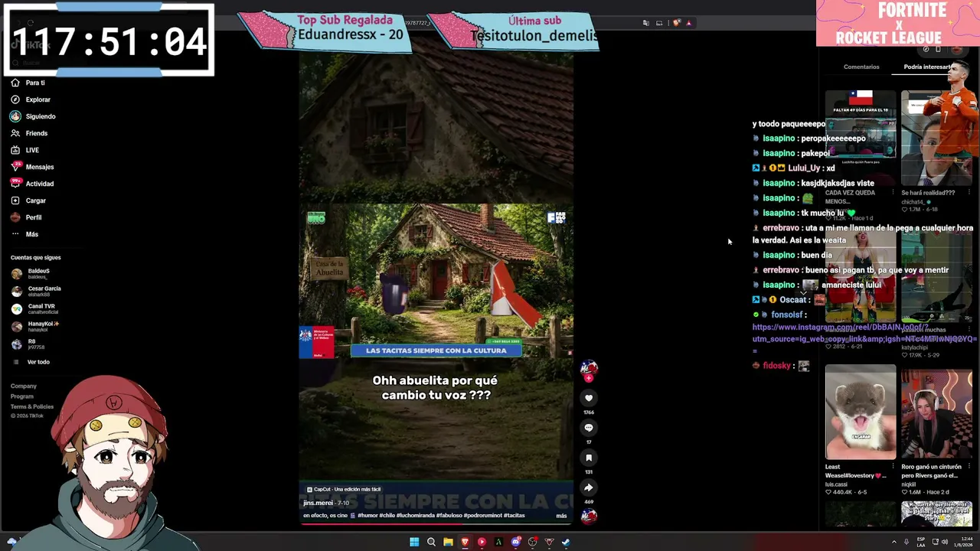This screenshot has height=551, width=980.
Task: Expand the video description with más
Action: click(x=561, y=516)
